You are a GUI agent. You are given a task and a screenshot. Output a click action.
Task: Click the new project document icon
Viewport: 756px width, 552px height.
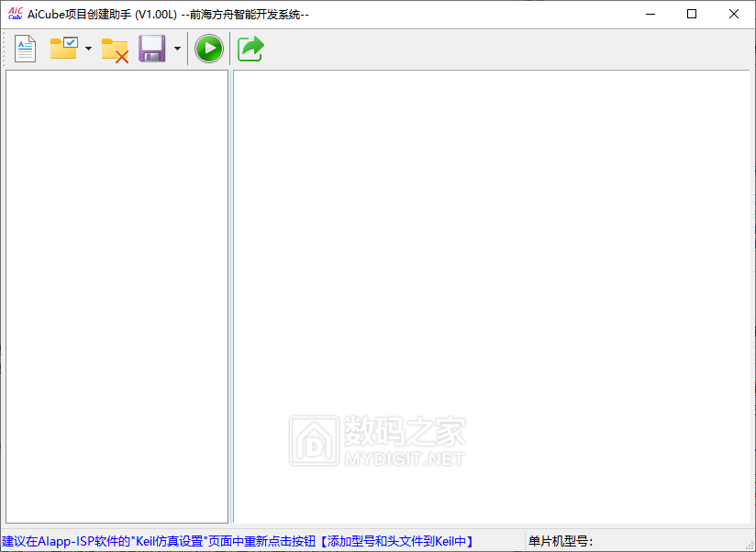(25, 49)
